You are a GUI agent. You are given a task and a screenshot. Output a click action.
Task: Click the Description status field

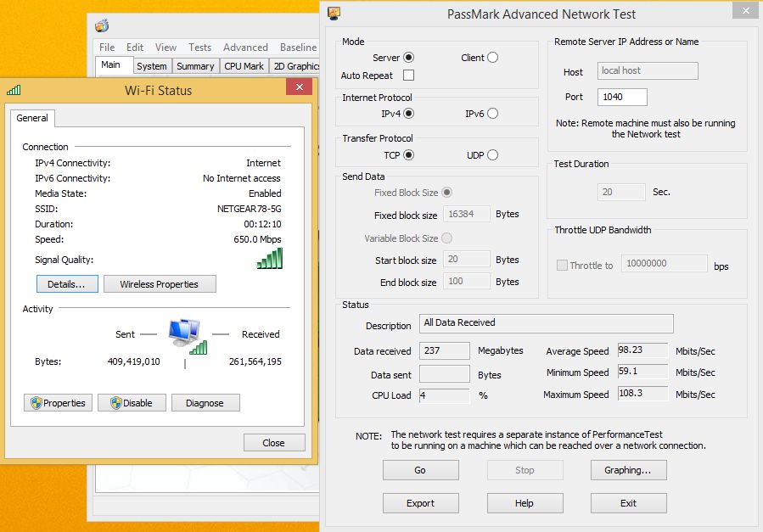[547, 323]
